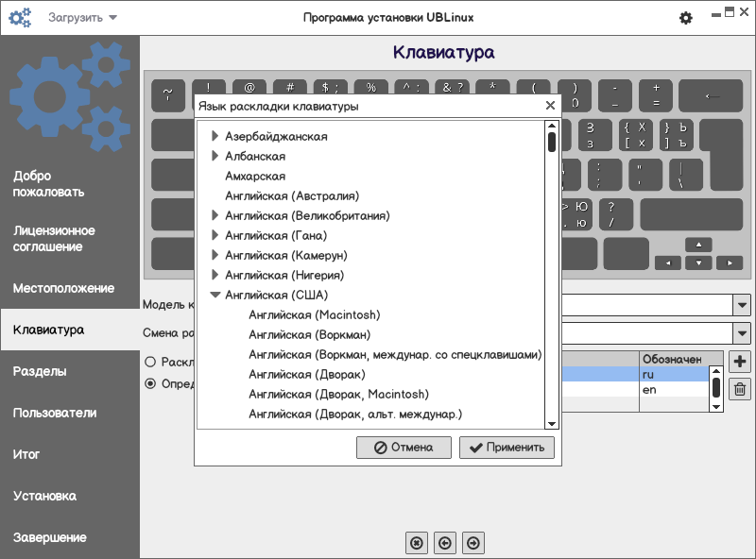Click the plus/equals key on keyboard preview
The width and height of the screenshot is (756, 559).
click(656, 95)
